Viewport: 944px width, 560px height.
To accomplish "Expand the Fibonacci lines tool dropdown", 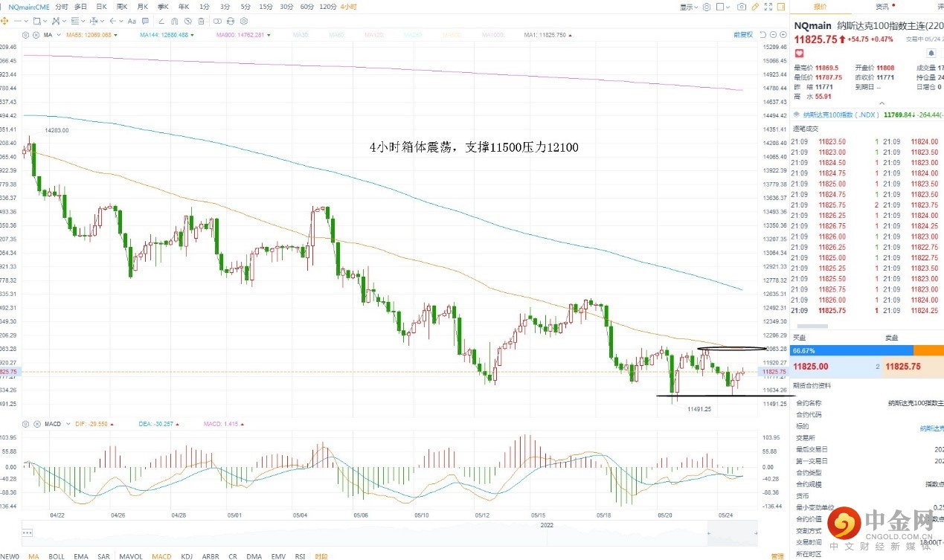I will point(83,21).
